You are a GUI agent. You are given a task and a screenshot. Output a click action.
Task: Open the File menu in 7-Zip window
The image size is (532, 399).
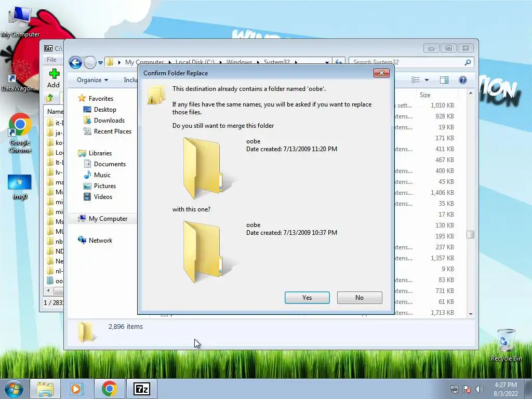(x=51, y=60)
